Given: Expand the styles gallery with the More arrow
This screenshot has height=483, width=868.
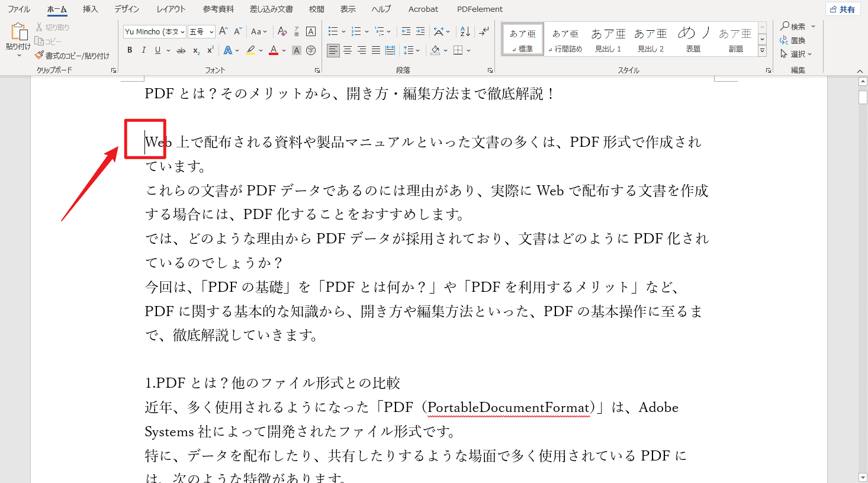Looking at the screenshot, I should [x=763, y=51].
